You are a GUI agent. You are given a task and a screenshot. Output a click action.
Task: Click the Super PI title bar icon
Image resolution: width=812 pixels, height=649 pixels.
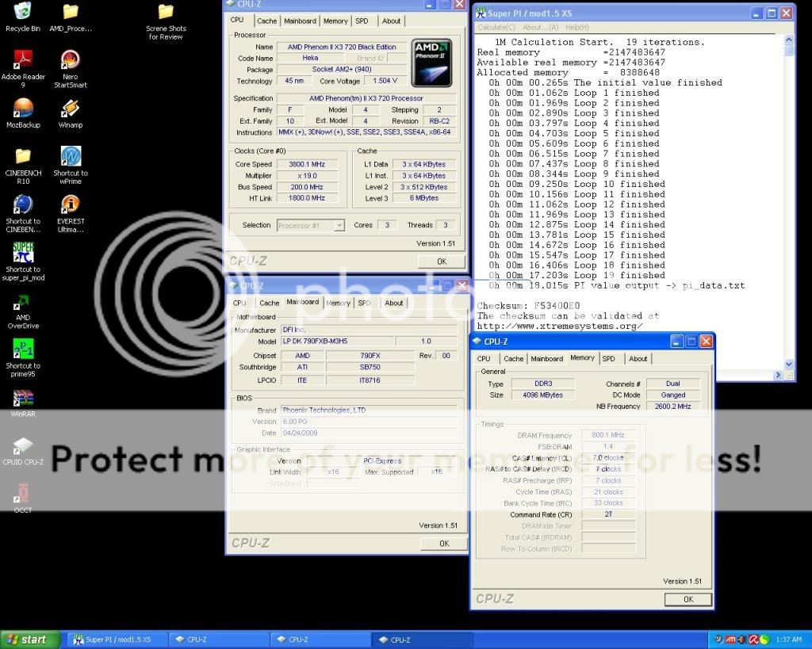coord(481,13)
